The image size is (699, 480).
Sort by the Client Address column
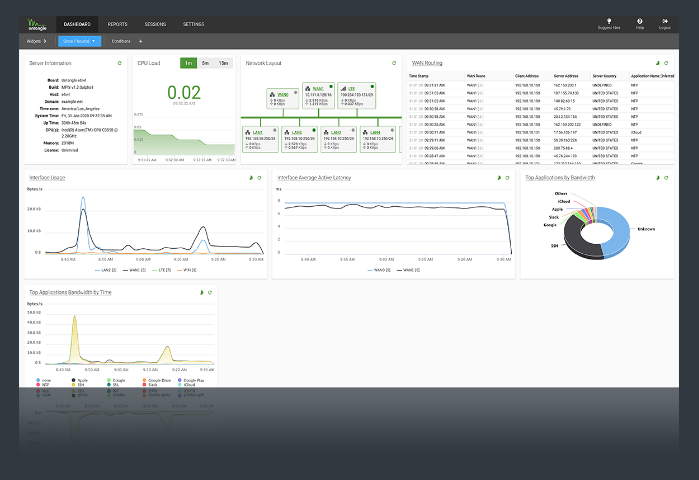(x=532, y=76)
